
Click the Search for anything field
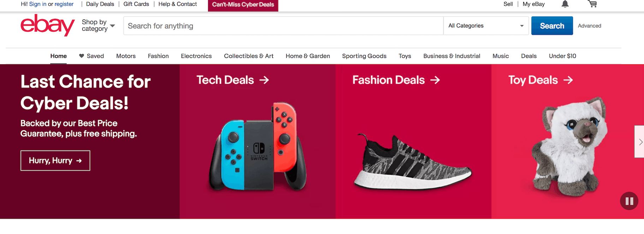pos(283,26)
